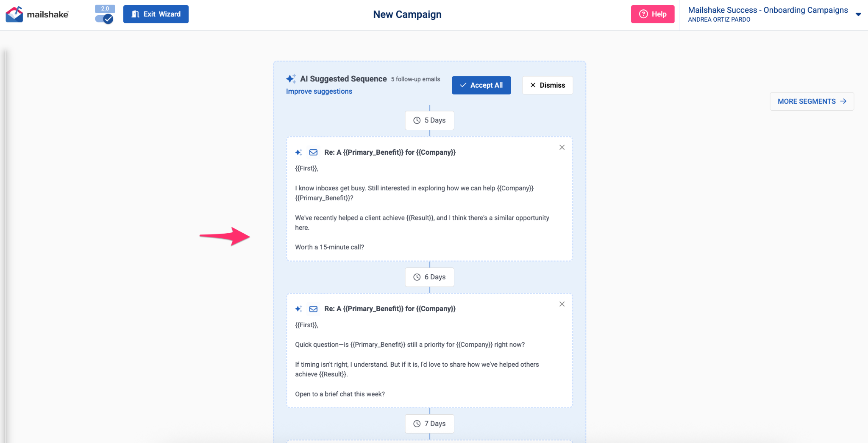Open the Improve suggestions link

(319, 92)
